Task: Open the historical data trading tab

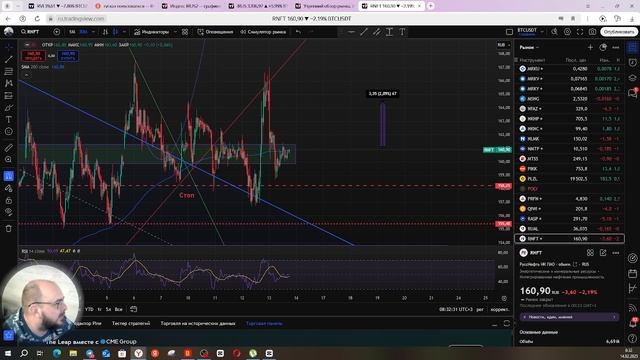Action: [x=198, y=323]
